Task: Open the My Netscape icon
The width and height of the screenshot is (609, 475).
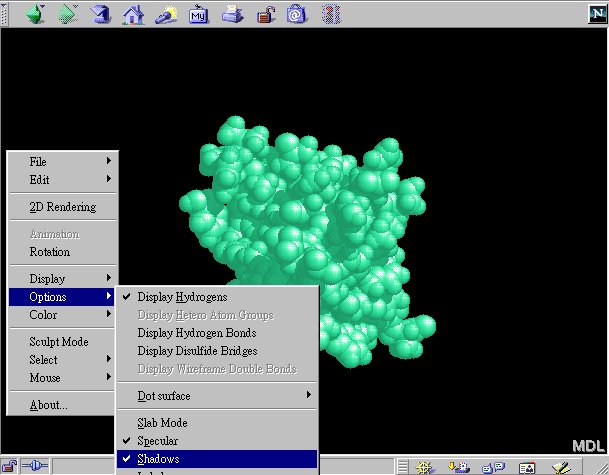Action: coord(198,14)
